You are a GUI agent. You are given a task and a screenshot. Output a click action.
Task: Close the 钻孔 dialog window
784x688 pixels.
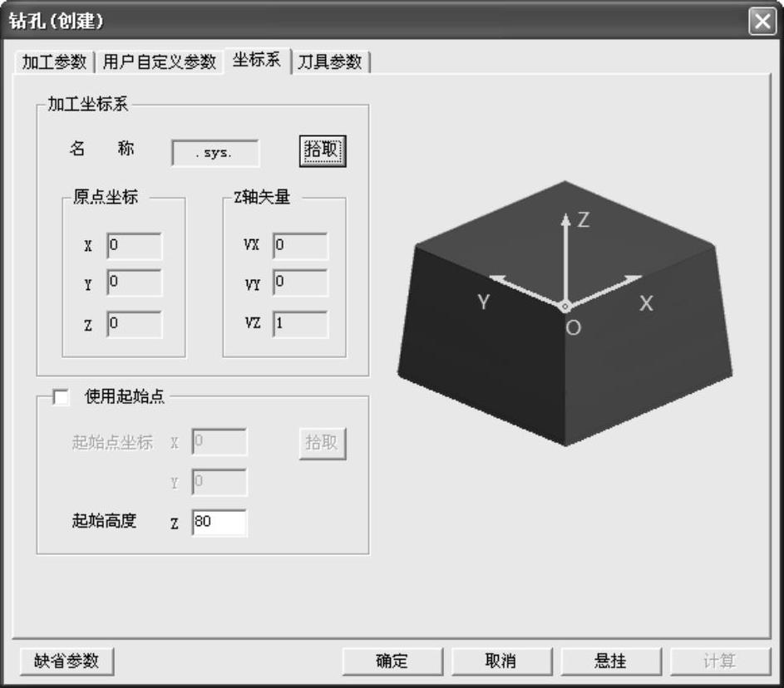[x=762, y=21]
